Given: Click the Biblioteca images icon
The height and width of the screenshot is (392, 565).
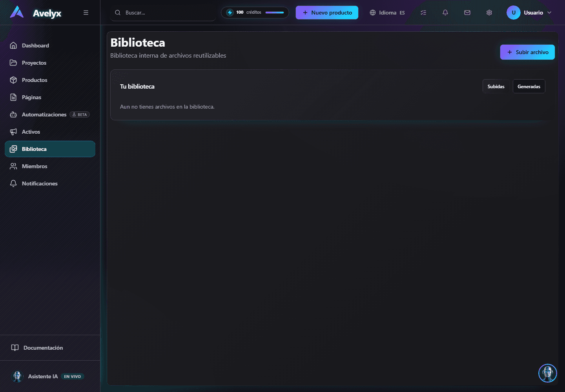Looking at the screenshot, I should tap(13, 149).
